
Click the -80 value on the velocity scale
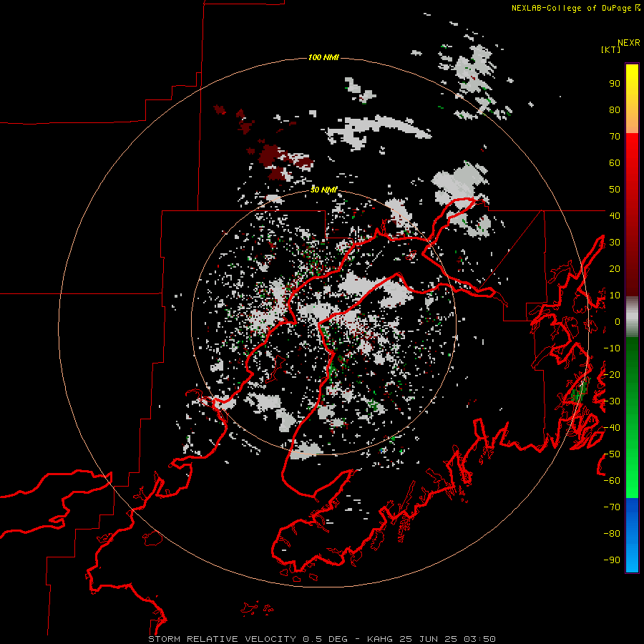pyautogui.click(x=612, y=534)
